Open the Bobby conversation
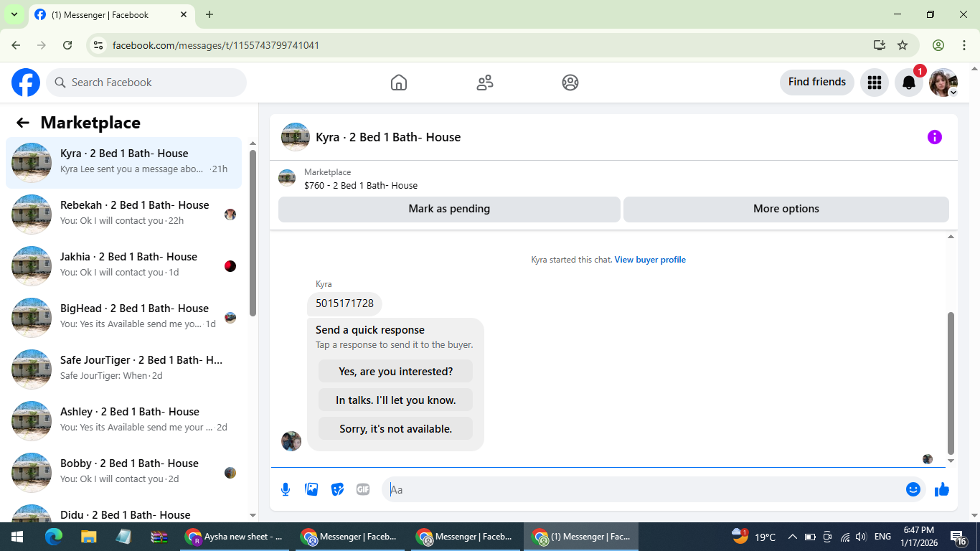 click(123, 472)
